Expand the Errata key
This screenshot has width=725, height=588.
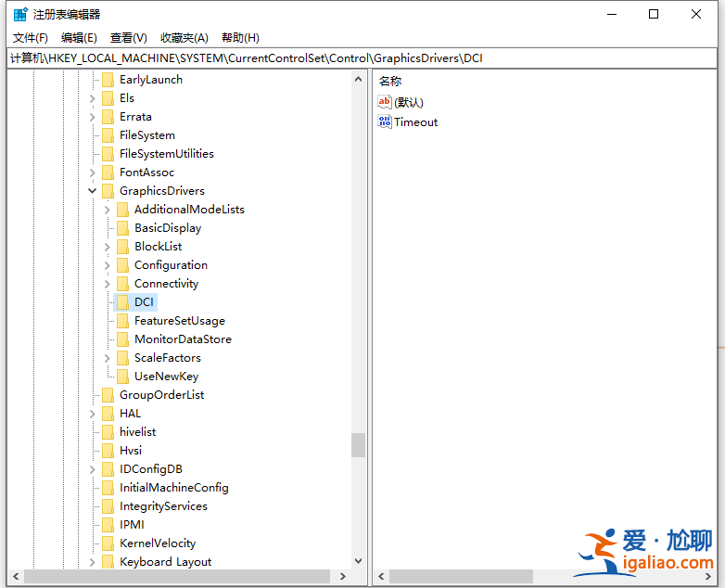tap(92, 117)
